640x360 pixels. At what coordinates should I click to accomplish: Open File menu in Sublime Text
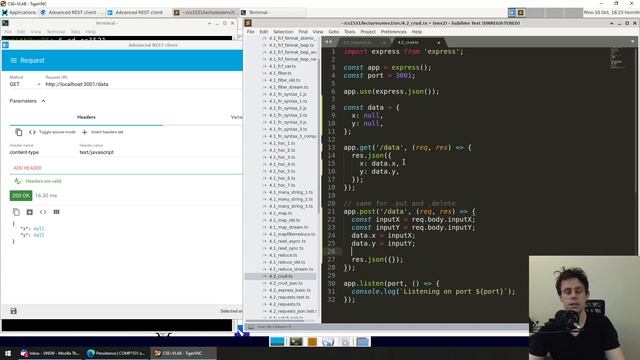pyautogui.click(x=250, y=32)
